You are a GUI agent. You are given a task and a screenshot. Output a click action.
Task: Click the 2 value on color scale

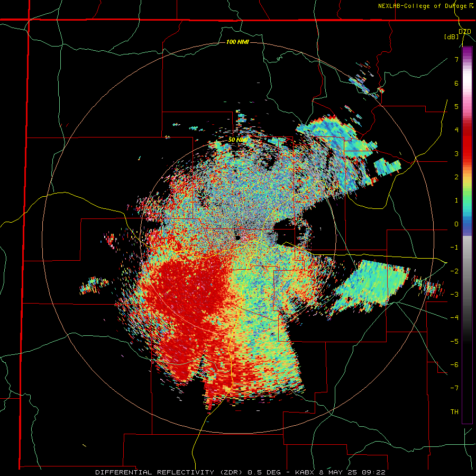coord(456,177)
